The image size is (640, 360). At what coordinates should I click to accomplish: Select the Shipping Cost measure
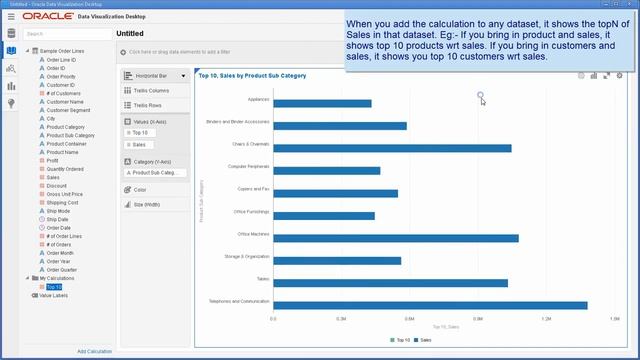click(x=62, y=203)
